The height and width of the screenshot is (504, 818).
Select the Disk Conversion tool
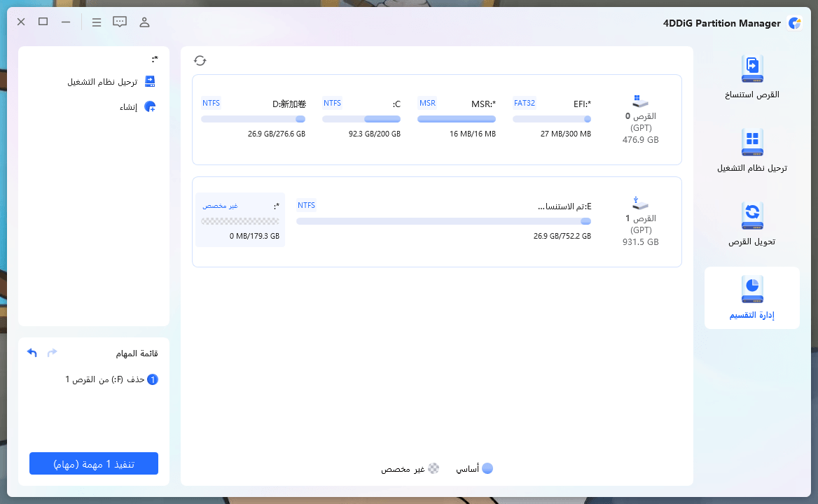point(751,224)
